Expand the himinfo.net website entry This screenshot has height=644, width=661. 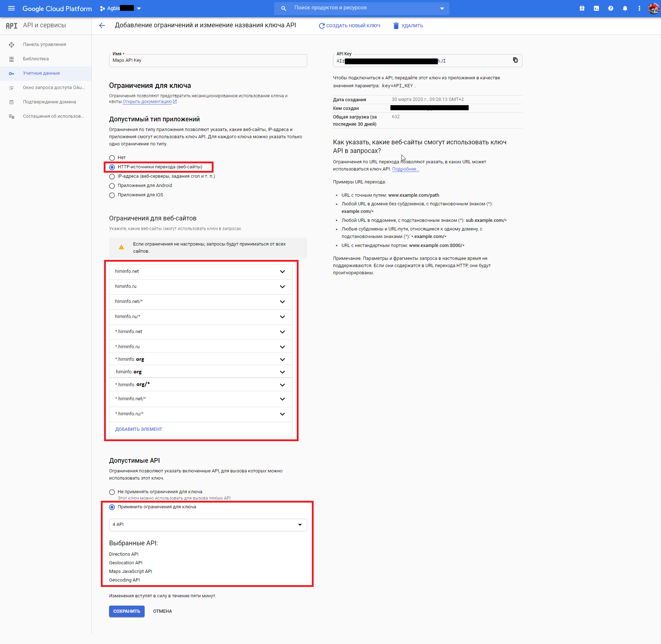[282, 272]
